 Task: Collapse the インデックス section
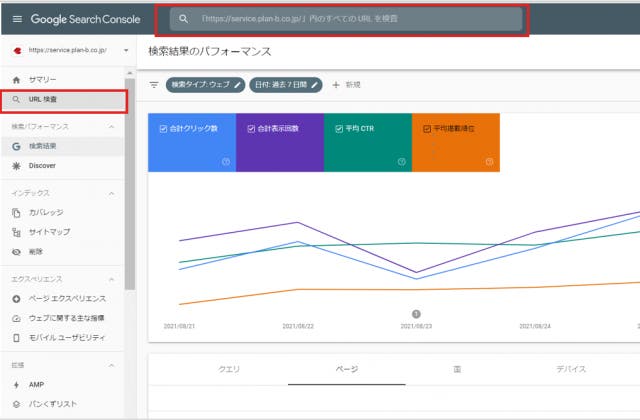[x=111, y=193]
